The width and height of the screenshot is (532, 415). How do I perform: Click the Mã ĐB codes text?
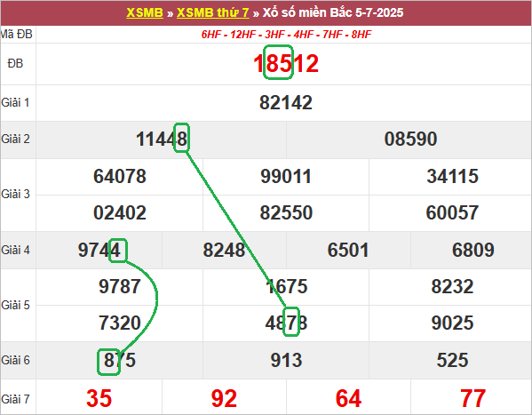(x=286, y=35)
